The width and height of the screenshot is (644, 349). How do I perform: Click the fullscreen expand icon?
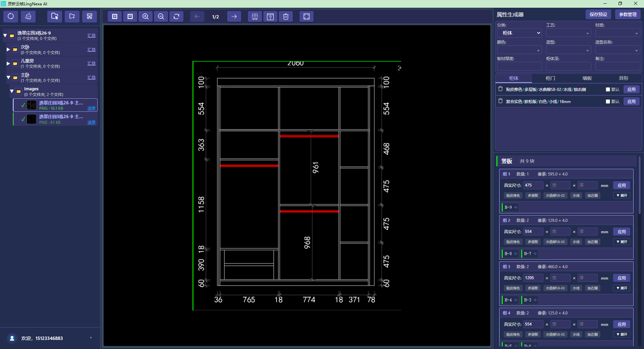(307, 16)
